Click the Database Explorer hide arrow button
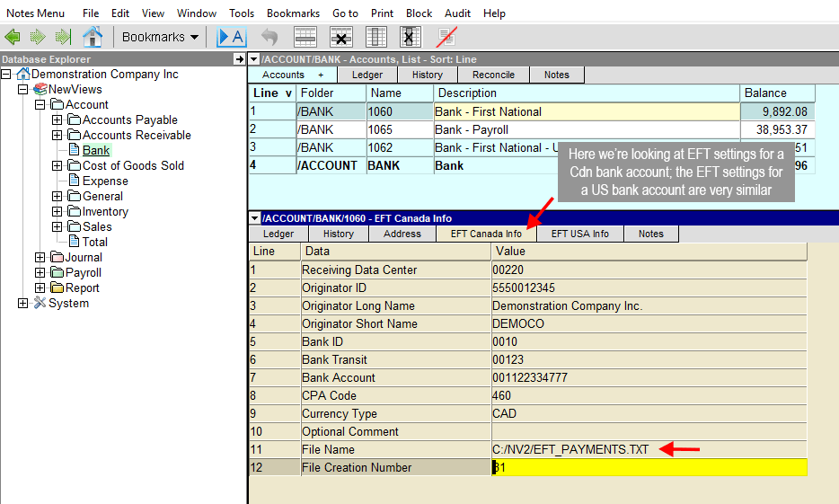Viewport: 839px width, 504px height. tap(239, 59)
